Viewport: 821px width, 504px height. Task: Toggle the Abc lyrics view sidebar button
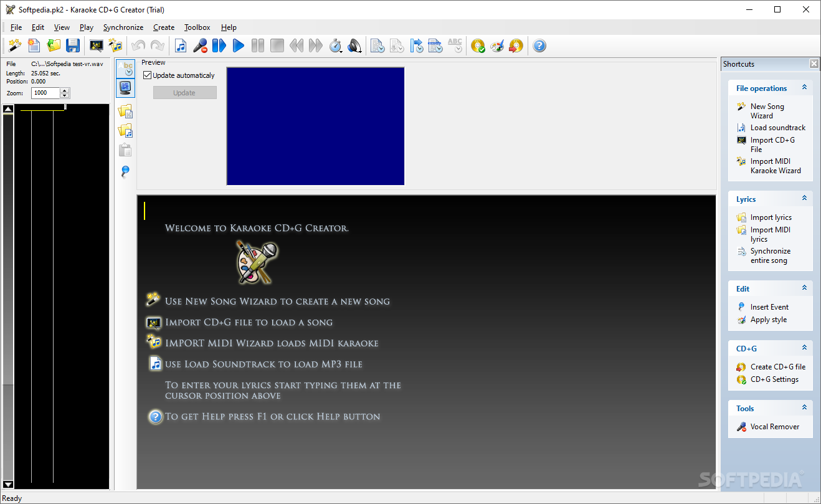[126, 68]
